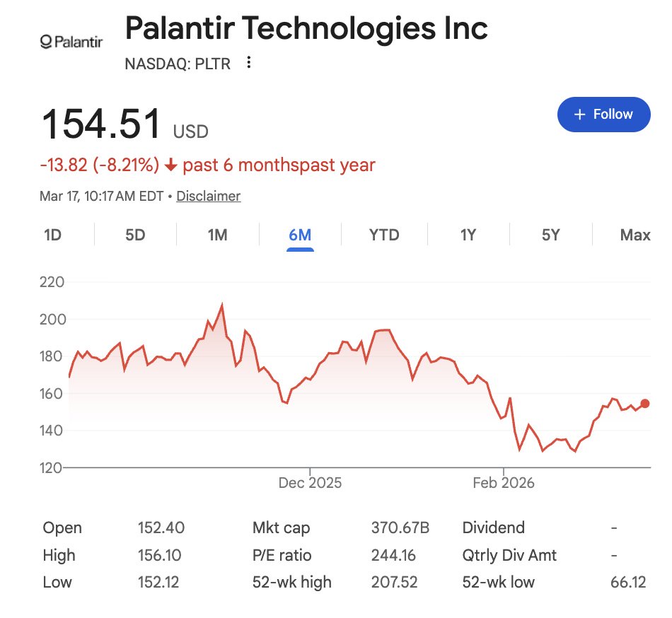Click the plus icon in the Follow button
This screenshot has height=618, width=672.
click(x=579, y=115)
